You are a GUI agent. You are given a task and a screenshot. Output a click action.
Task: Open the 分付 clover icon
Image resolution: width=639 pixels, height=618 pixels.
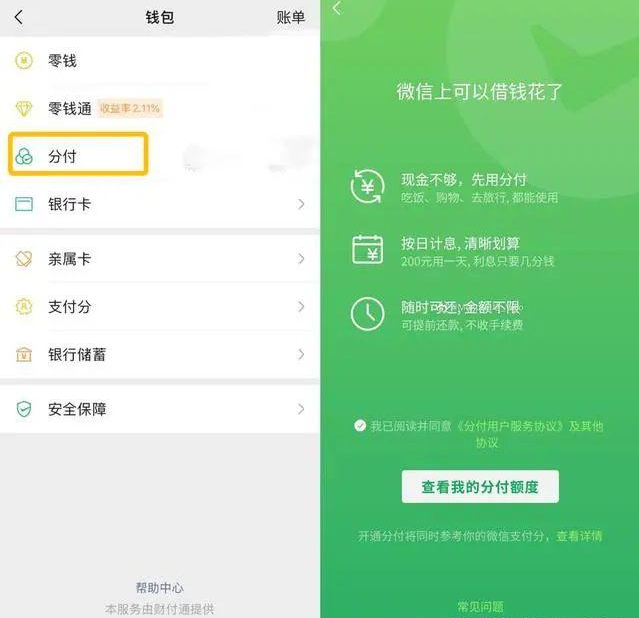[24, 156]
